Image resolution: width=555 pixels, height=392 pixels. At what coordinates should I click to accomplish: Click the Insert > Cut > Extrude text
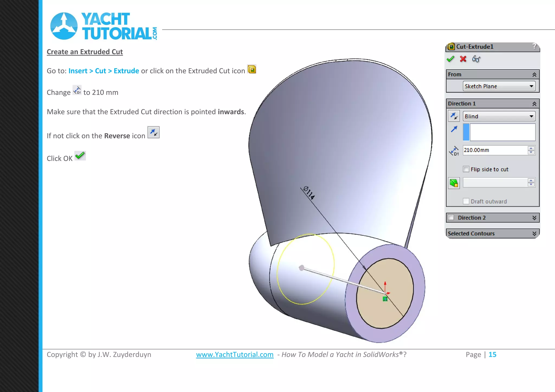tap(104, 71)
